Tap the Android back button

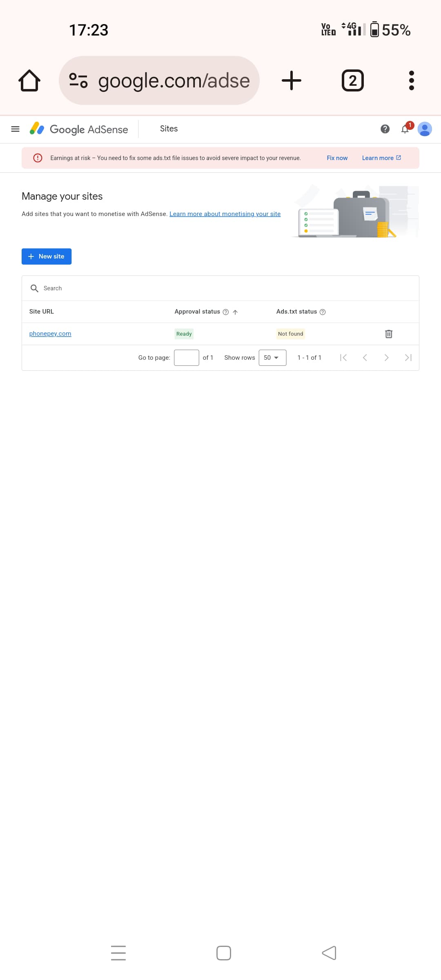pyautogui.click(x=329, y=953)
